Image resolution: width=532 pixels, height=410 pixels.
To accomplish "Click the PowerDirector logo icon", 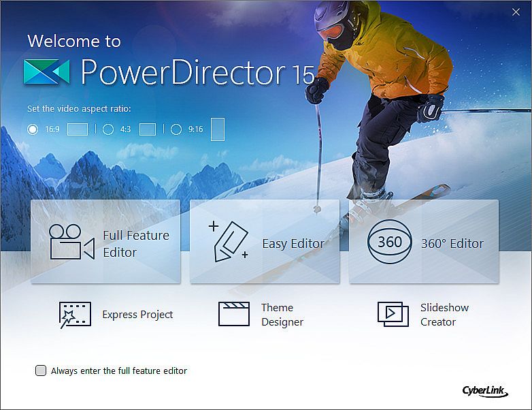I will (46, 72).
